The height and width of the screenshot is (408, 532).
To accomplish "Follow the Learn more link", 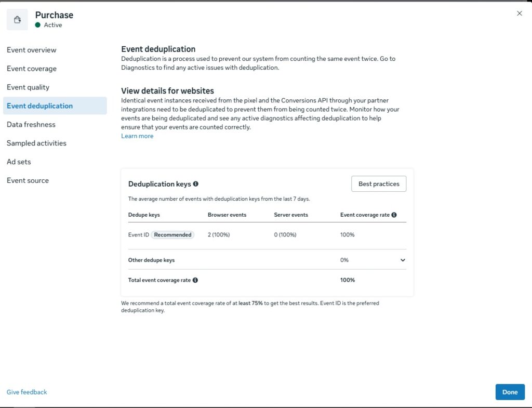I will coord(137,136).
